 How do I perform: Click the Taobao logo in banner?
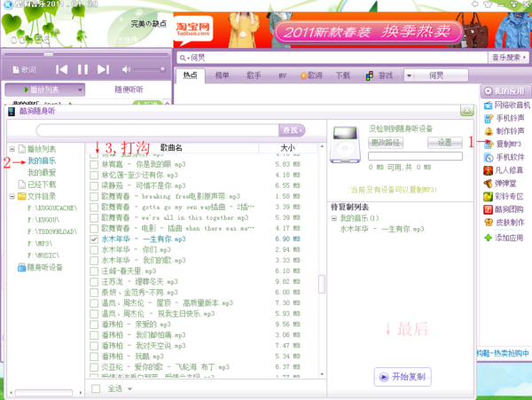tap(193, 30)
